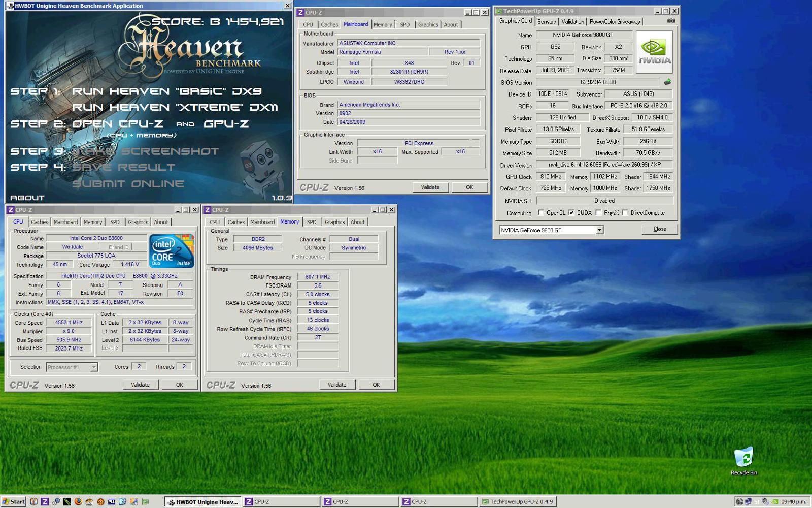812x508 pixels.
Task: Open the speaker volume tray icon
Action: (x=765, y=502)
